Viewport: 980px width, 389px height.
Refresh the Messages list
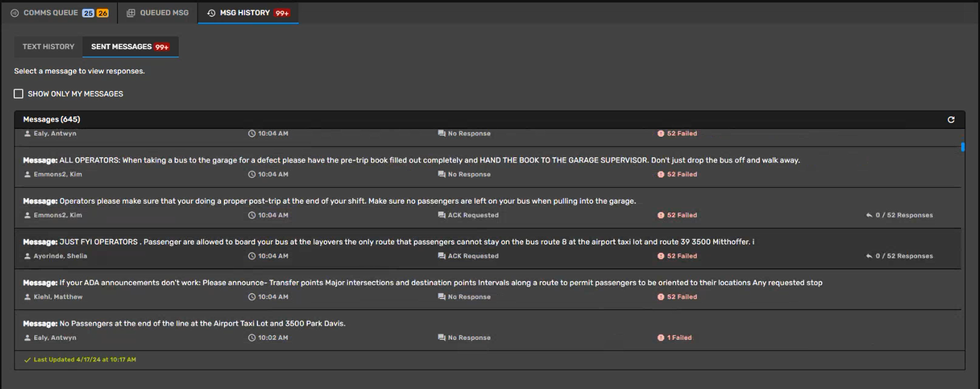(x=951, y=120)
